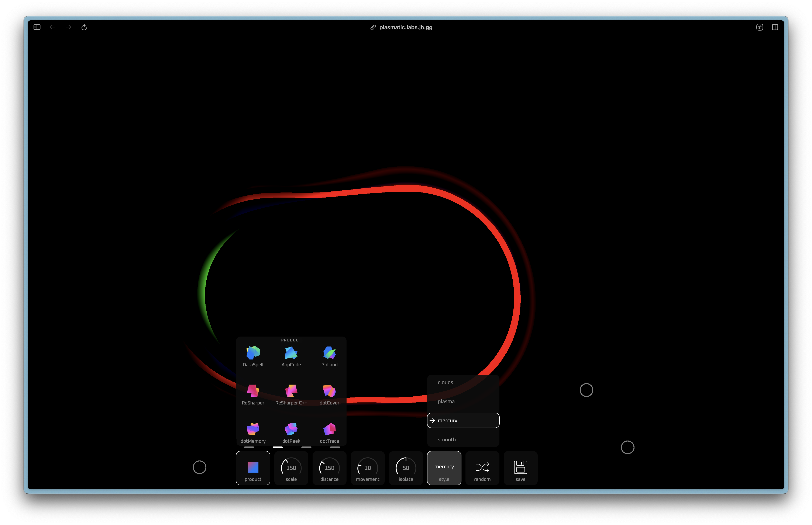Choose the AppCode product icon
The height and width of the screenshot is (525, 812).
[x=291, y=353]
